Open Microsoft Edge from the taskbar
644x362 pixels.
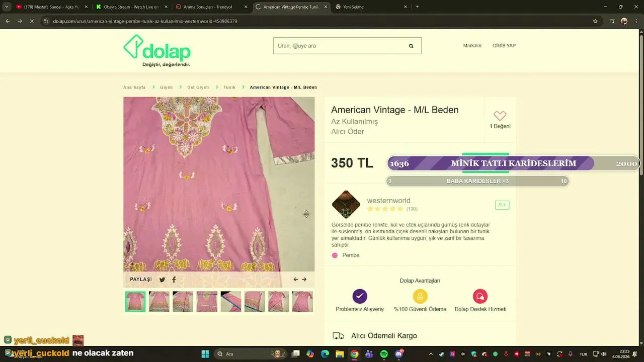[325, 354]
